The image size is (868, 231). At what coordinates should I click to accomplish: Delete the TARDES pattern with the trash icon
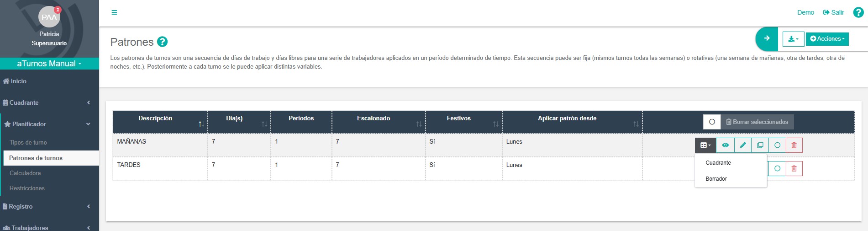click(794, 168)
